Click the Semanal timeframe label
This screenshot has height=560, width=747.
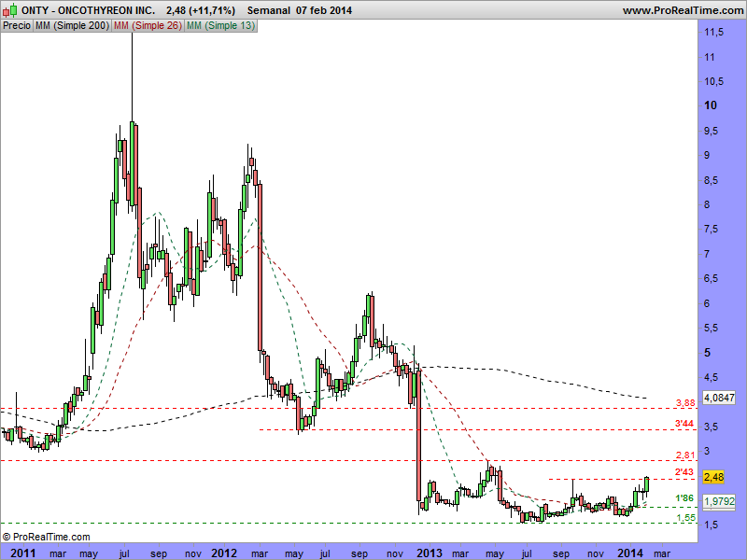coord(268,10)
